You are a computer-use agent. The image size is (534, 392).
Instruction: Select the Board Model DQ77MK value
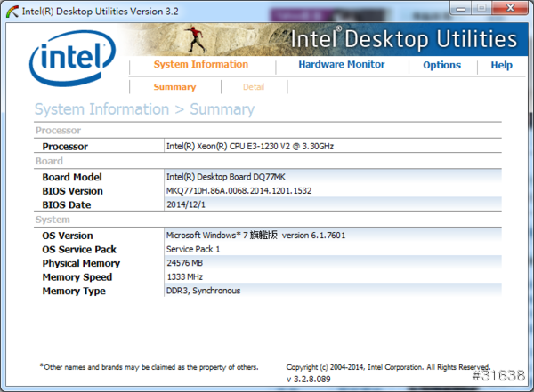[x=227, y=177]
